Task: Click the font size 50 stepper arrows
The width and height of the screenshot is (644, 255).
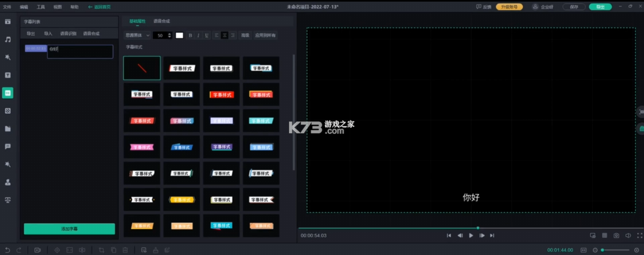Action: [x=170, y=35]
